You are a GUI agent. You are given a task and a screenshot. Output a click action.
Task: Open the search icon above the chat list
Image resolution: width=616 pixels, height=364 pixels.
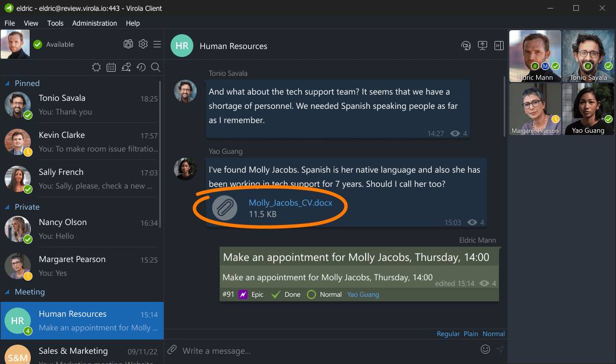(156, 67)
